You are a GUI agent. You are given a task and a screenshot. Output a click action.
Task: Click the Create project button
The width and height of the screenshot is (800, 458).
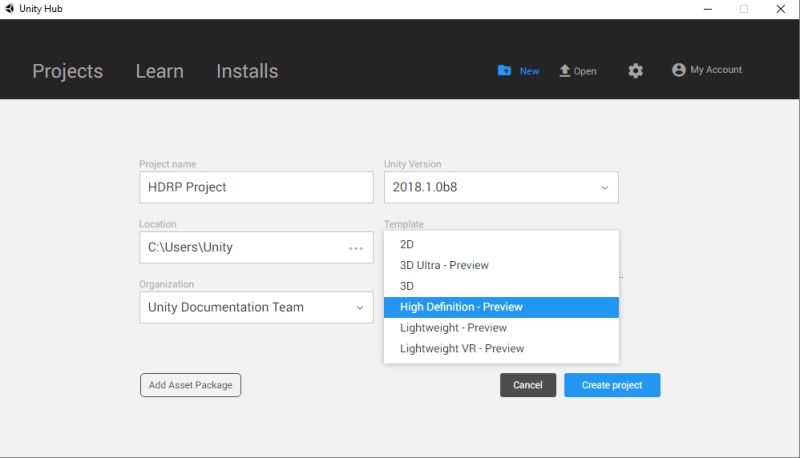point(612,385)
